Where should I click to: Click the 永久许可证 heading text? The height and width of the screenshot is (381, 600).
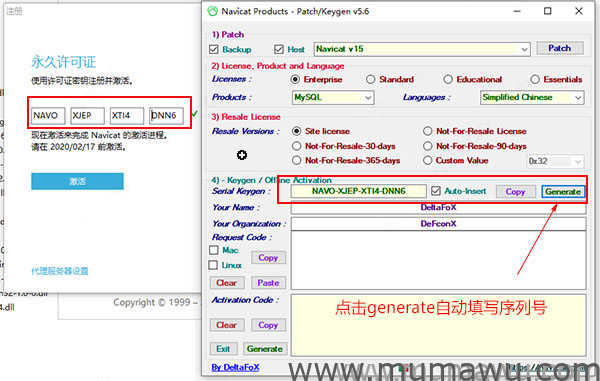64,62
